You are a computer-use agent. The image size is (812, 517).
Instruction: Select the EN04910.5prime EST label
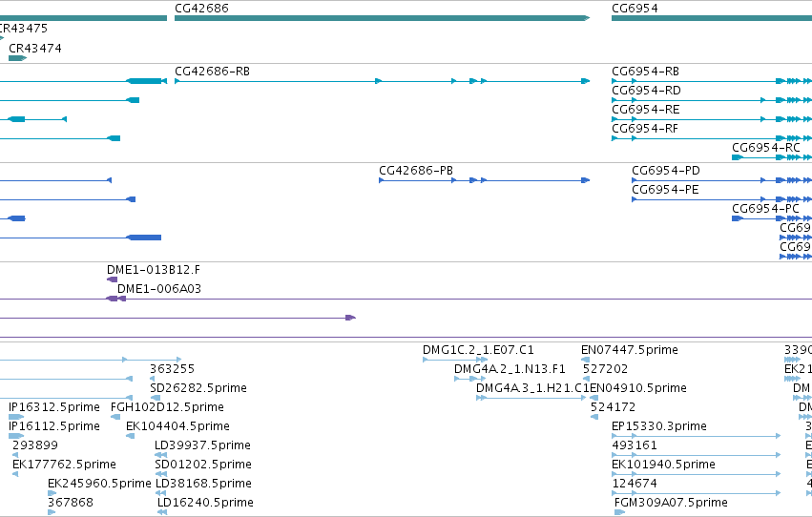[638, 388]
